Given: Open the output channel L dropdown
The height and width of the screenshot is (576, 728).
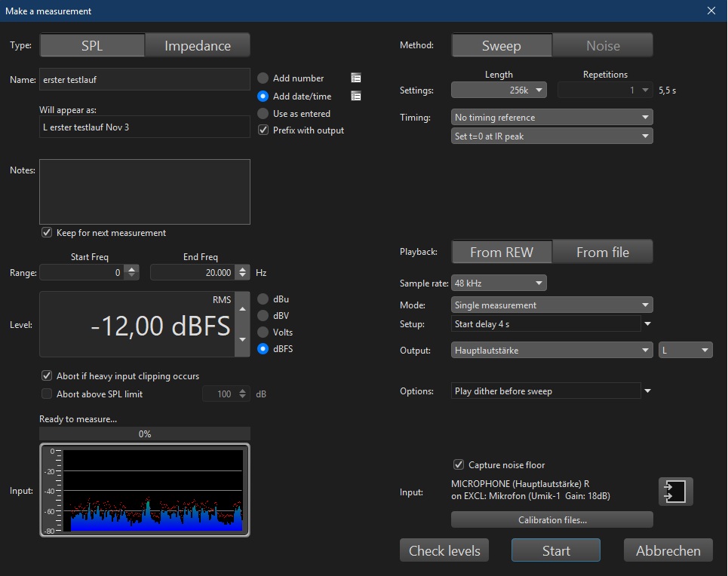Looking at the screenshot, I should coord(685,351).
